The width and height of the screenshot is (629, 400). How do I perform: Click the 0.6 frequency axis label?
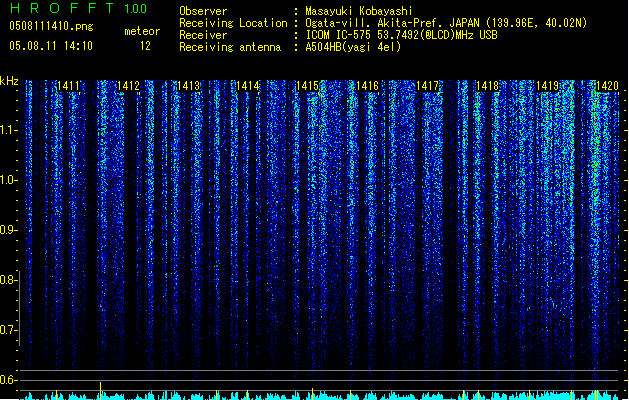pos(8,380)
